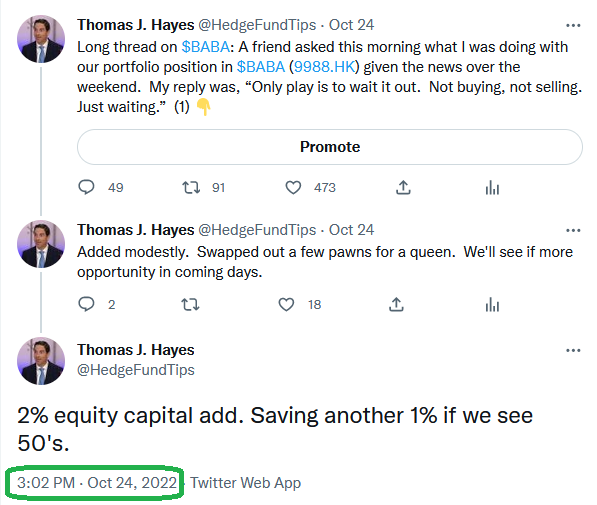Viewport: 597px width, 505px height.
Task: Open more options on the first tweet
Action: coord(573,26)
